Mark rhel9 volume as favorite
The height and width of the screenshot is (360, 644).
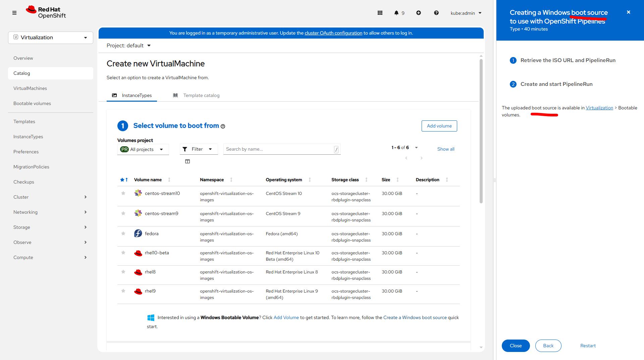pyautogui.click(x=123, y=291)
